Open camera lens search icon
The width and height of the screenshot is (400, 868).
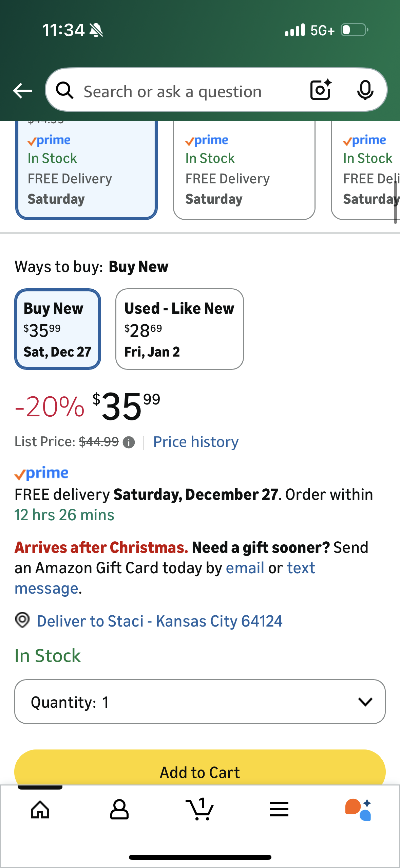coord(321,90)
